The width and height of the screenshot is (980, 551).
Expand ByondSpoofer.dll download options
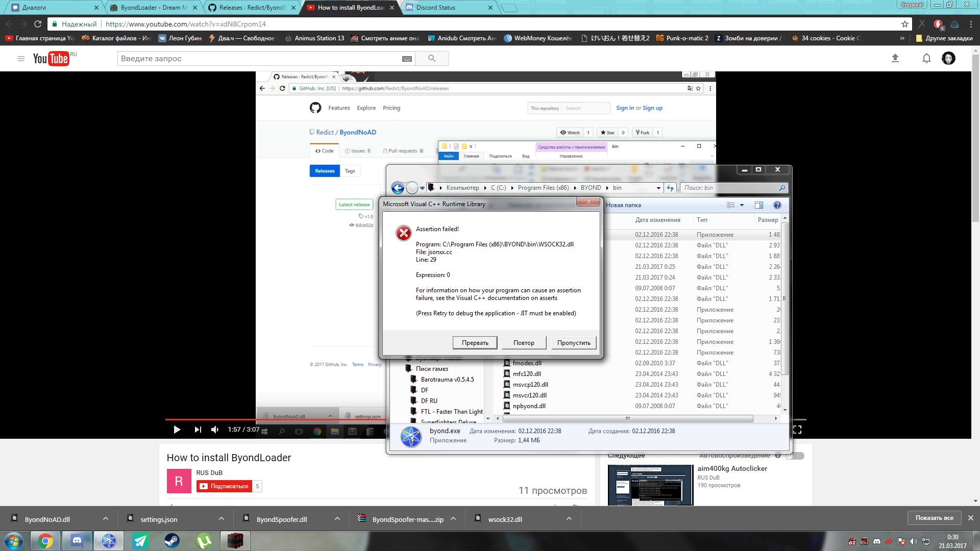click(x=337, y=519)
